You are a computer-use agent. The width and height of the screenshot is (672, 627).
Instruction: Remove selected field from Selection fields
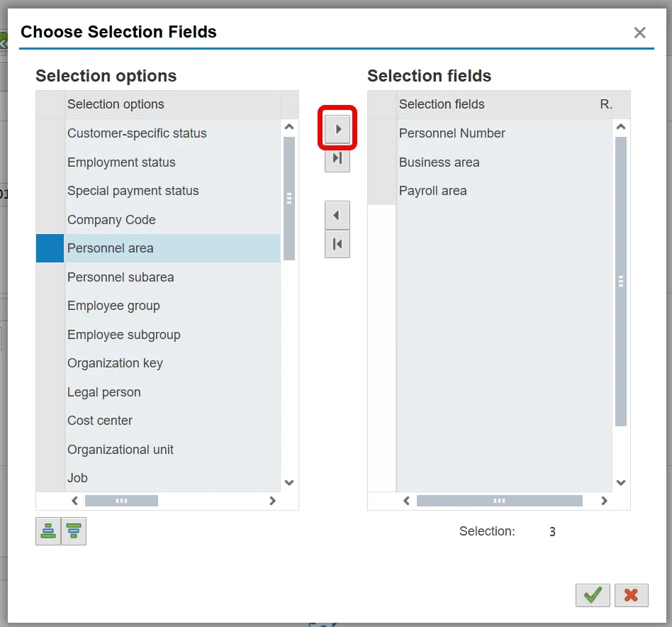337,215
